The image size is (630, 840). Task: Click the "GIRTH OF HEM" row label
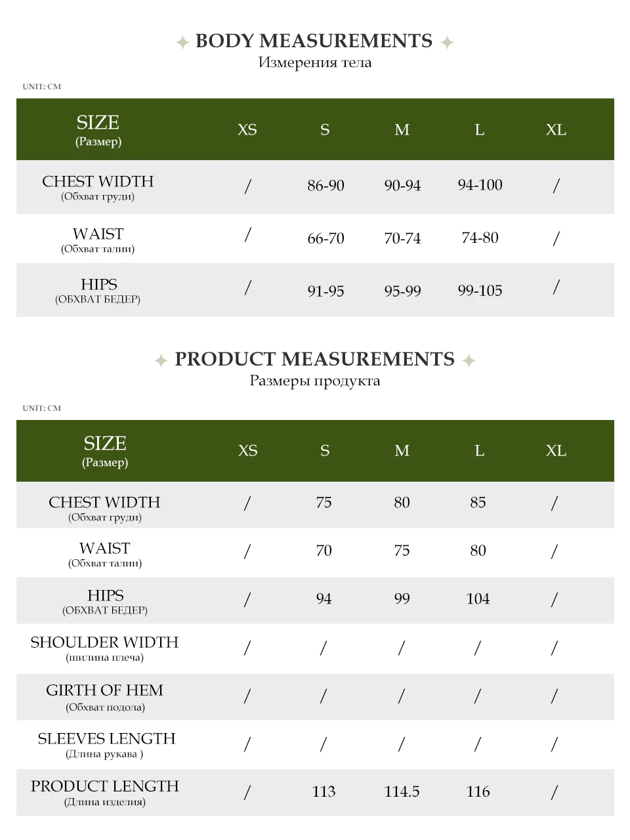104,690
